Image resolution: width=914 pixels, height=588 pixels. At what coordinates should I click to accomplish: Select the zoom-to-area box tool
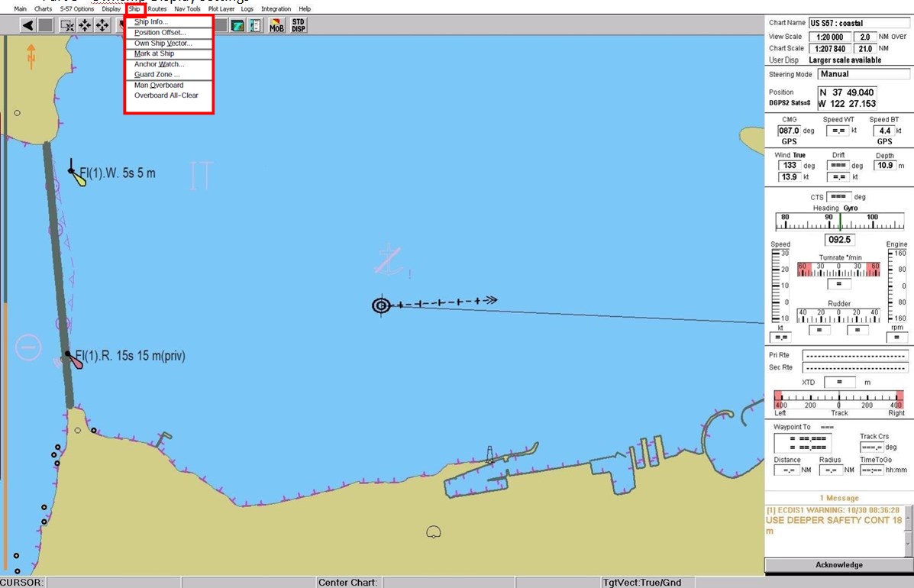click(x=67, y=25)
